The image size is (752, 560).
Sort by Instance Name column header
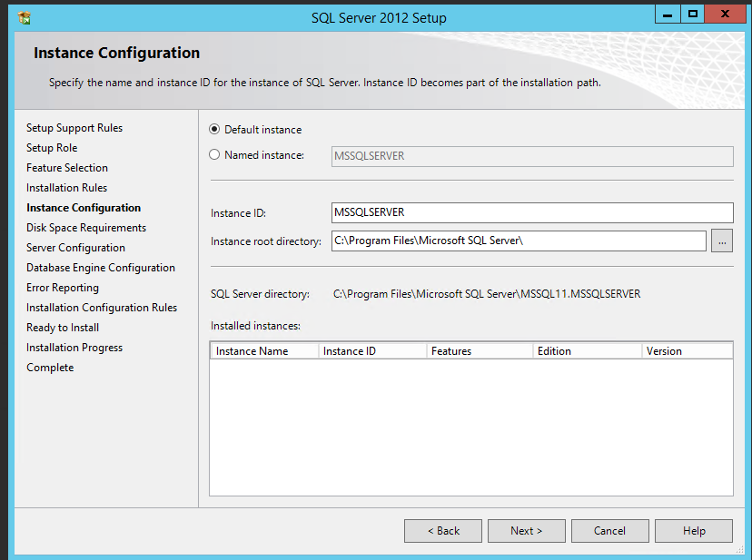tap(264, 351)
